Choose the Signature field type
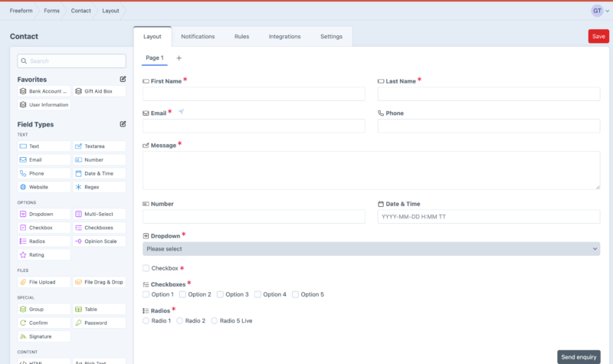The image size is (613, 364). pyautogui.click(x=44, y=336)
